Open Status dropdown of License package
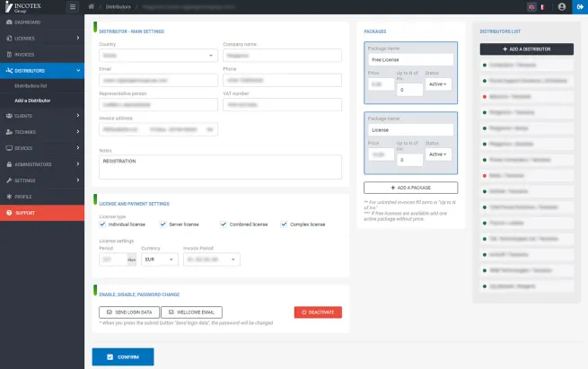 tap(438, 154)
